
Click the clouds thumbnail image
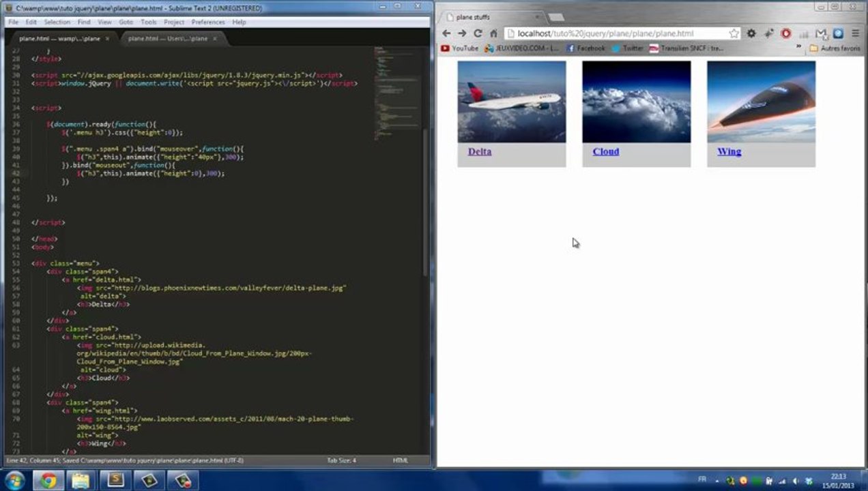click(637, 102)
